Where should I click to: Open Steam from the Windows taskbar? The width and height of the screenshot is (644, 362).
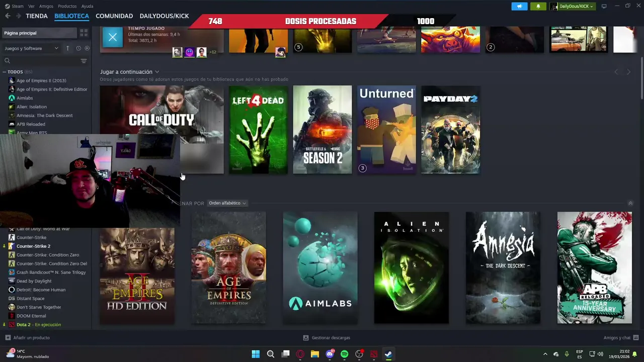click(x=388, y=354)
